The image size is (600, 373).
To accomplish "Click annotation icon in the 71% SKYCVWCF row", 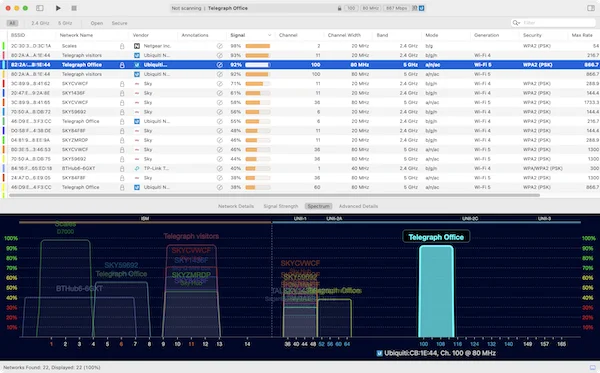I will pyautogui.click(x=220, y=84).
